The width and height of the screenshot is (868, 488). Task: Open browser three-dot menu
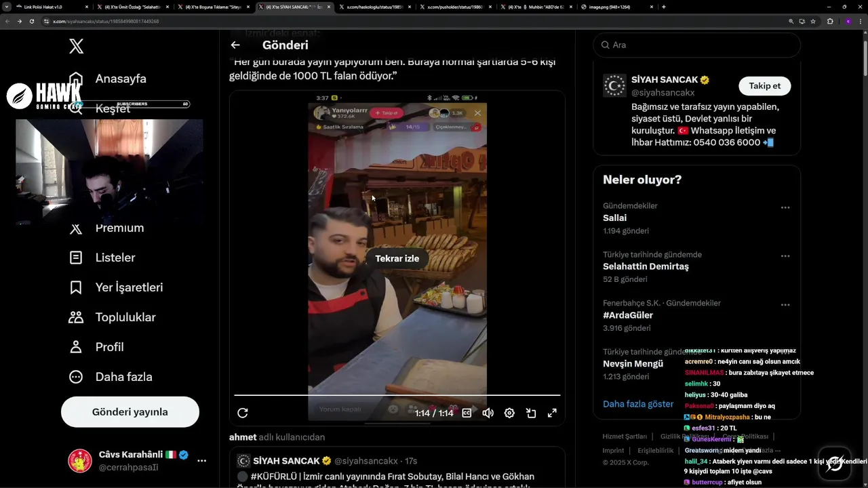(861, 21)
